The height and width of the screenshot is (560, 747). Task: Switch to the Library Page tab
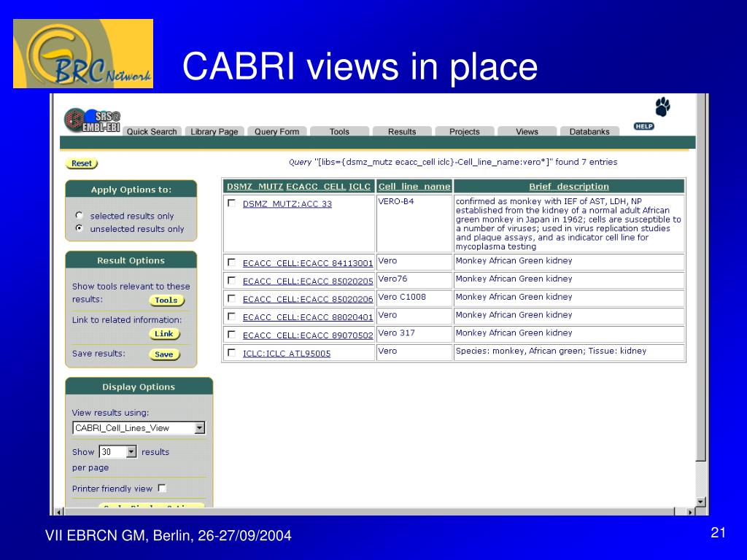(214, 131)
